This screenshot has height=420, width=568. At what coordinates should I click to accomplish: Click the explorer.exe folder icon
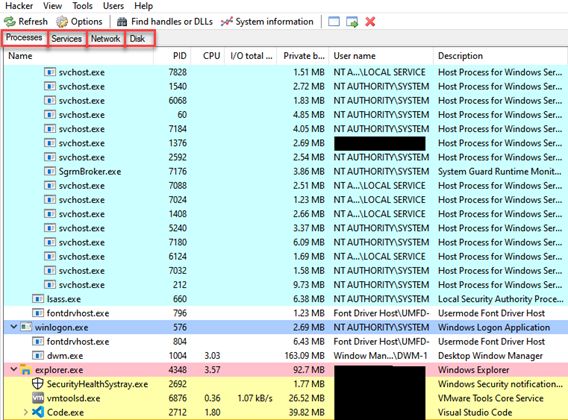25,370
